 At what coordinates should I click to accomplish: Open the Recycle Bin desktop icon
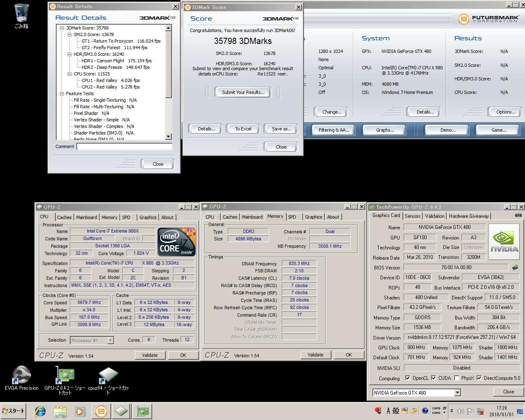point(21,16)
